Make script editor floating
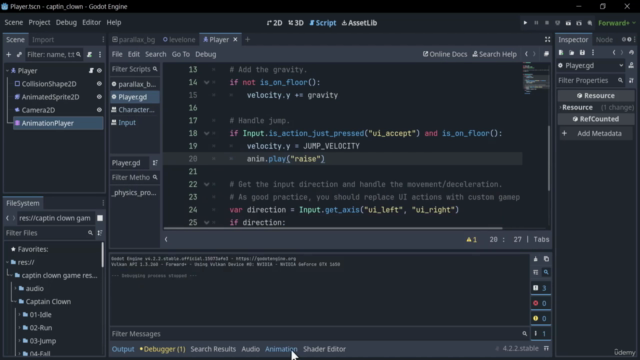640x360 pixels. pyautogui.click(x=546, y=54)
